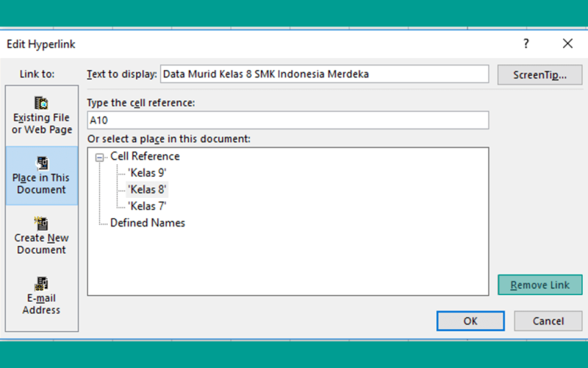This screenshot has width=588, height=368.
Task: Open the help question mark in Edit Hyperlink
Action: tap(526, 44)
